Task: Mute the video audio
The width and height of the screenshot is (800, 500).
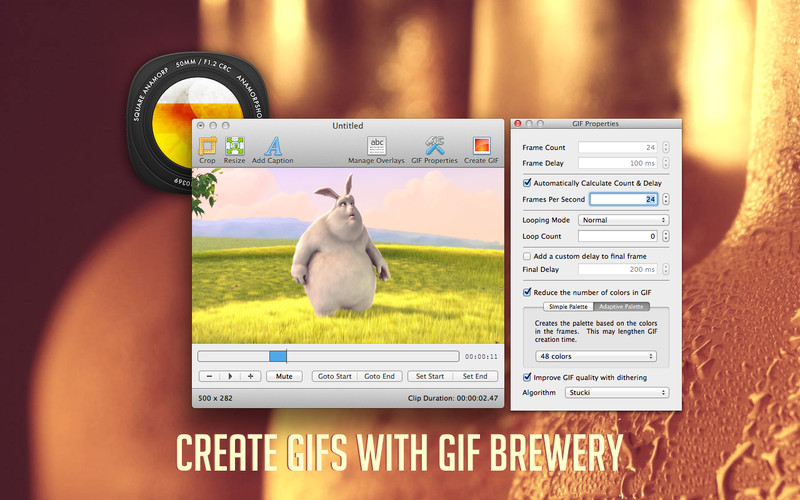Action: tap(284, 376)
